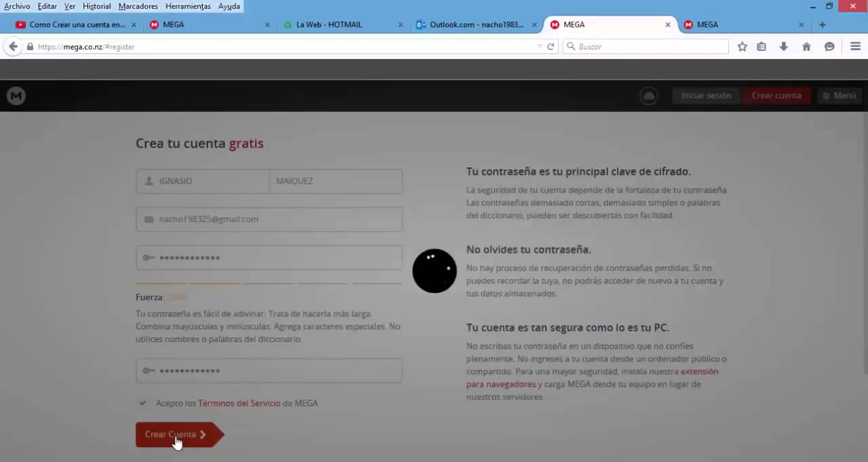This screenshot has height=462, width=868.
Task: Switch to the Como Crear una cuenta tab
Action: tap(76, 24)
